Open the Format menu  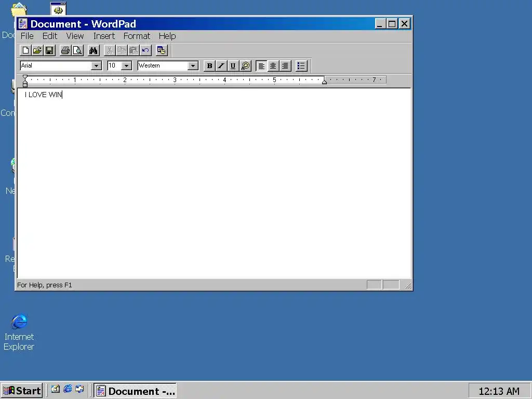(x=137, y=36)
